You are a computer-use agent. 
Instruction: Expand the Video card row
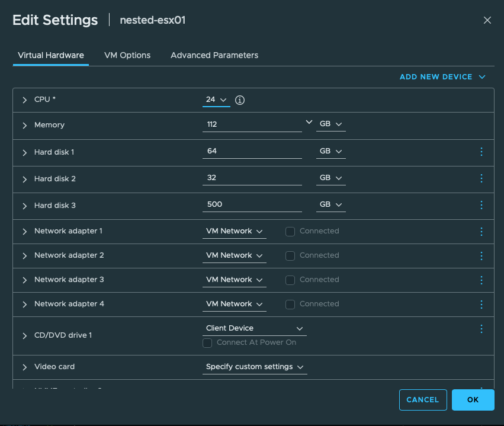tap(25, 367)
